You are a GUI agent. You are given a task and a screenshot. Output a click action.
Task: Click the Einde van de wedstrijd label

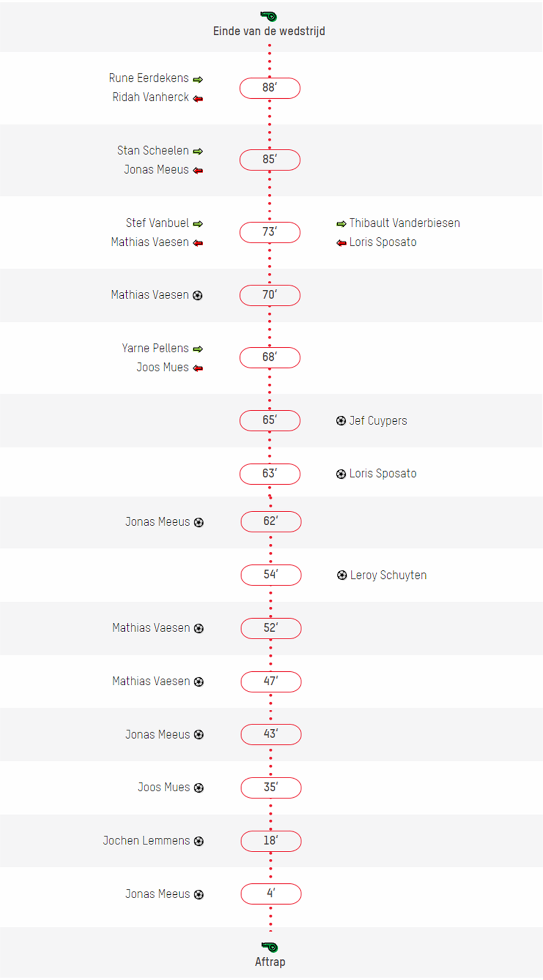point(269,31)
